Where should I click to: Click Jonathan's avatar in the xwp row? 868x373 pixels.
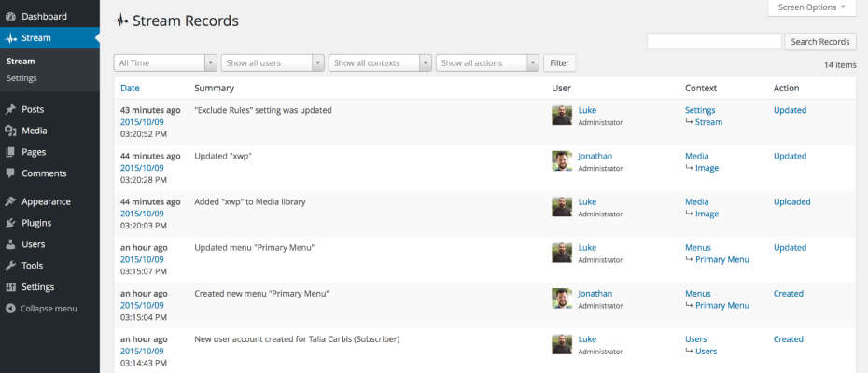click(562, 161)
